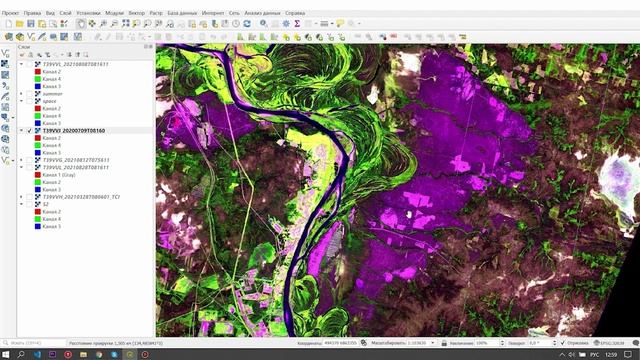
Task: Click the Pan Map to Selection icon
Action: (x=92, y=24)
